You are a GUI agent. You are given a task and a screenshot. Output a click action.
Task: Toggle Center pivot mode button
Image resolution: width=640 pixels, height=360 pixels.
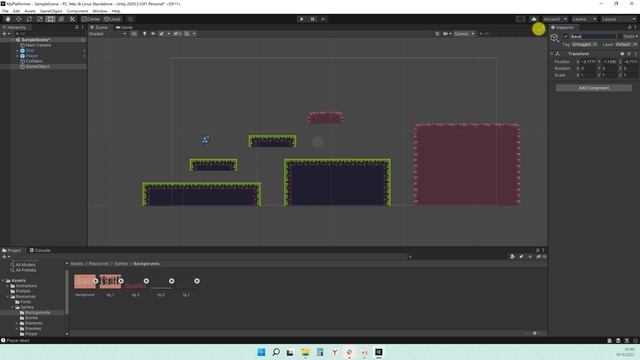coord(91,19)
